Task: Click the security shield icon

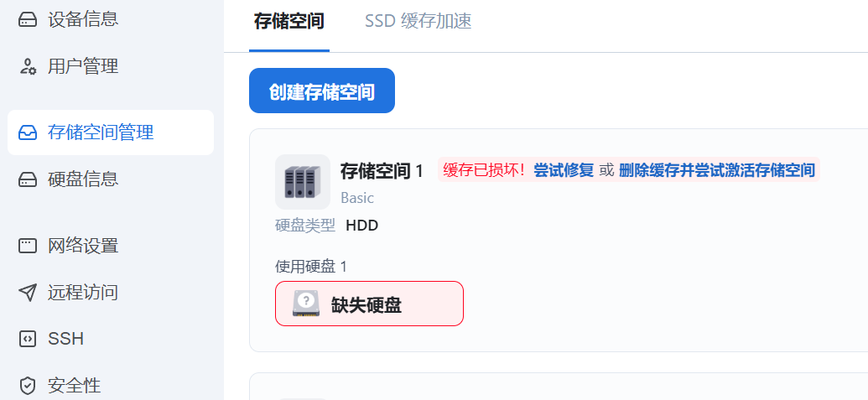Action: 28,386
